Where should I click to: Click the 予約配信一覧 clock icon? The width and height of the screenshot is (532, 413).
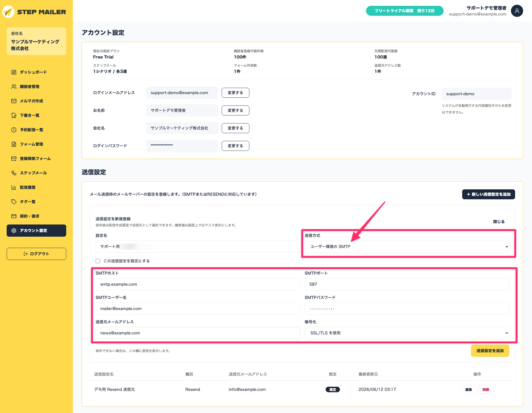(14, 130)
